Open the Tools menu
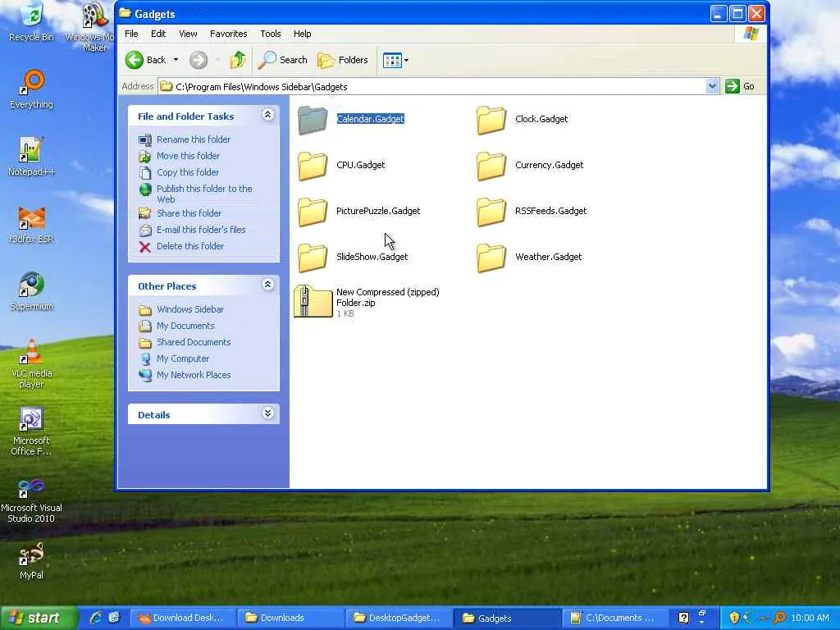 [x=271, y=34]
